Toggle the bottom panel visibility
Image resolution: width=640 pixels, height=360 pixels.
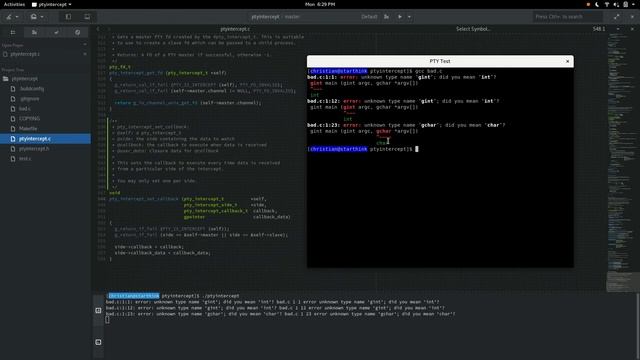click(x=87, y=17)
